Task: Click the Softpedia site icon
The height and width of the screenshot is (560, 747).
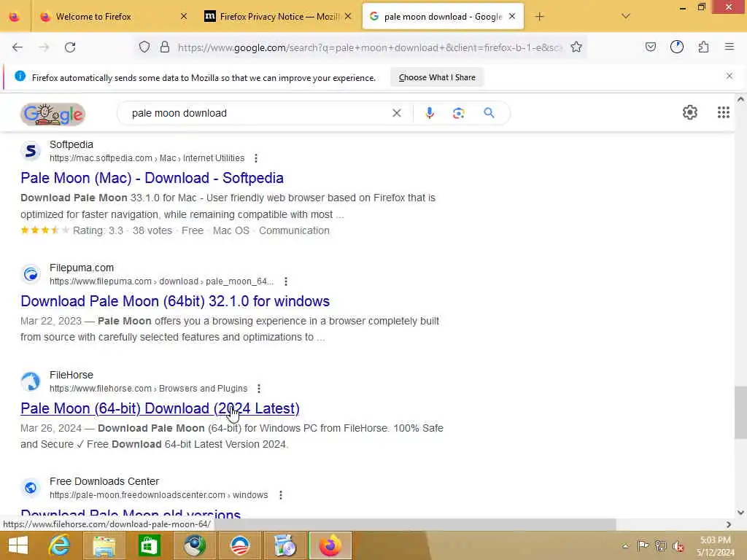Action: pyautogui.click(x=31, y=151)
